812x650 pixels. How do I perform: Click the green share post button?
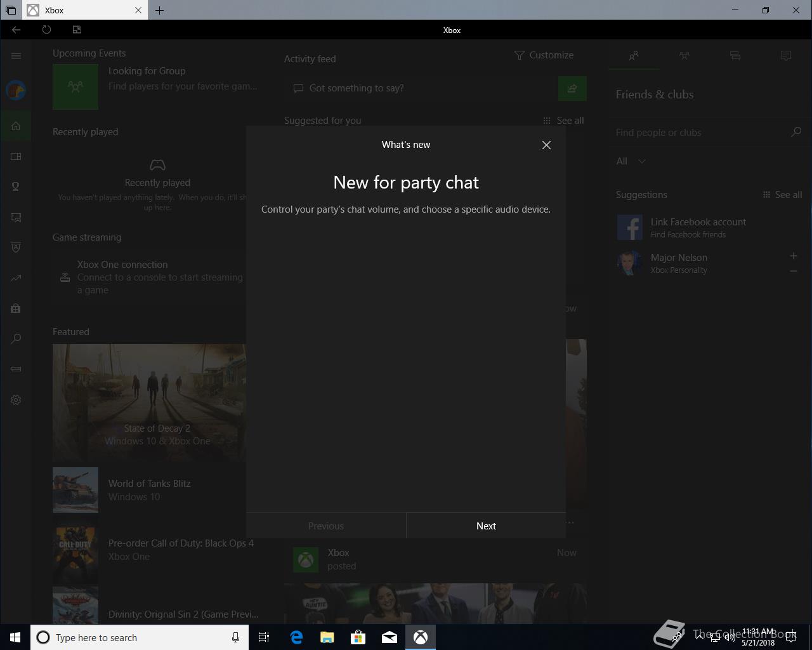pos(572,88)
